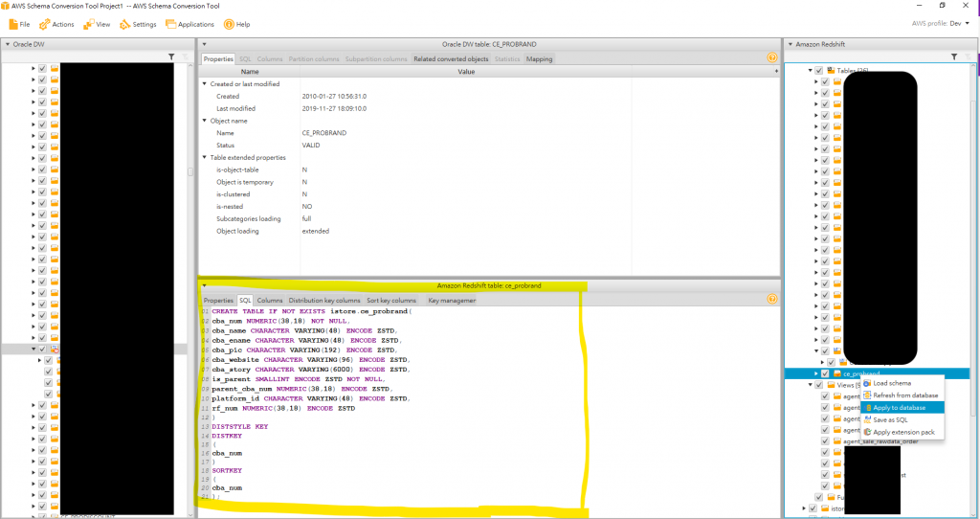Open the Mapping tab

click(539, 58)
